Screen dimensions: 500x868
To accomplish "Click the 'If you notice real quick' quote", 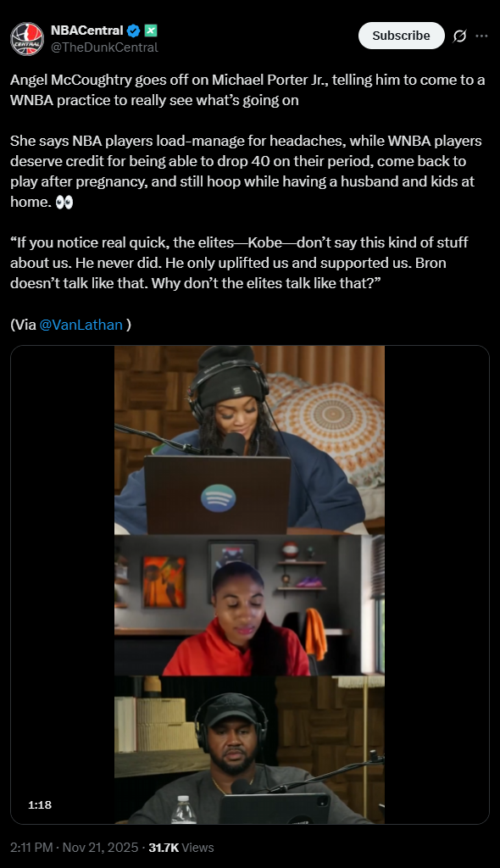I will pos(239,263).
